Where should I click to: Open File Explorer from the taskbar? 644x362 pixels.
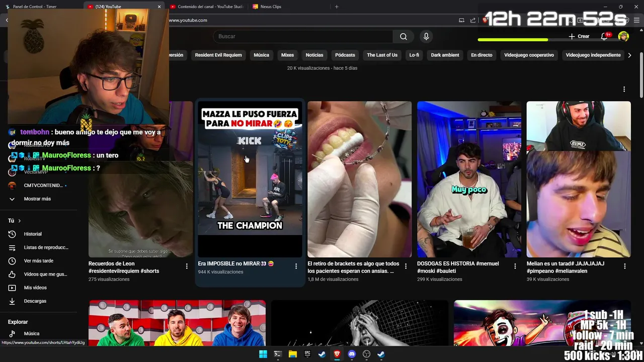(x=292, y=354)
